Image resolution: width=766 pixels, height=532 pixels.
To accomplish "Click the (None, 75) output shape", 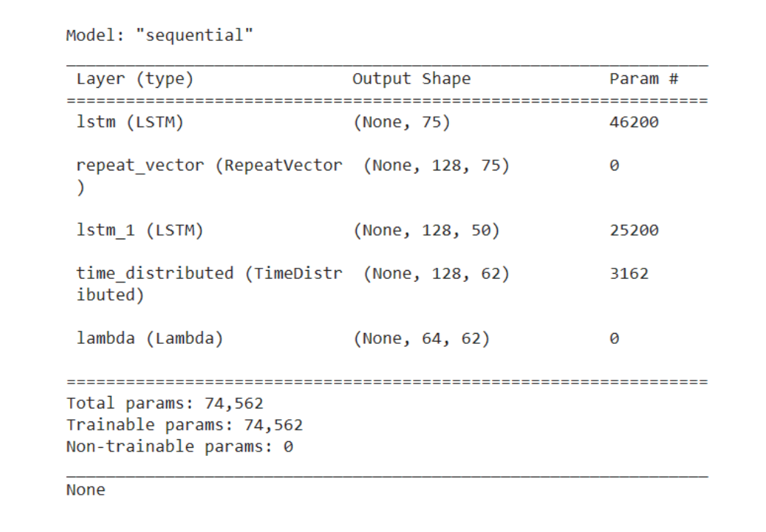I will [401, 122].
